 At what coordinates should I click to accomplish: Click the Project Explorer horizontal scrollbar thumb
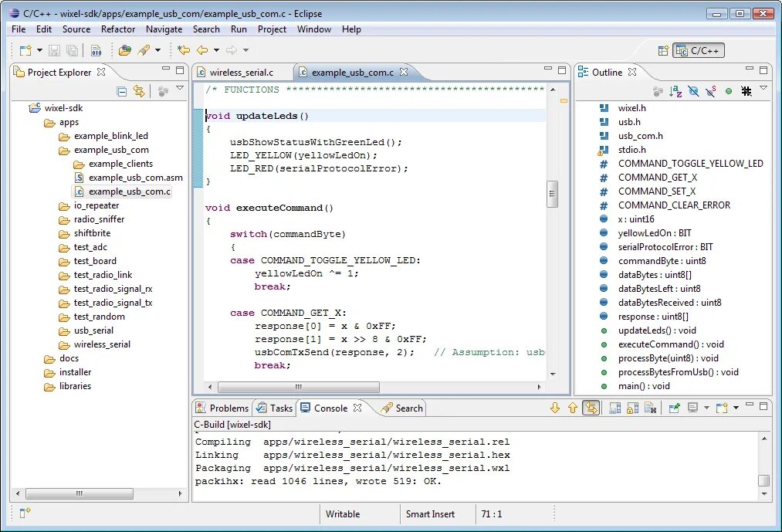pyautogui.click(x=80, y=493)
